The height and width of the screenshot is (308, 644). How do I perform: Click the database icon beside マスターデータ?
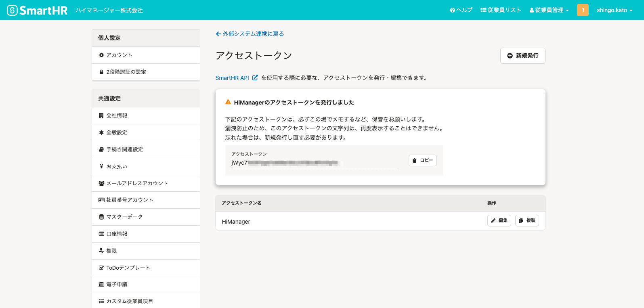pyautogui.click(x=101, y=217)
